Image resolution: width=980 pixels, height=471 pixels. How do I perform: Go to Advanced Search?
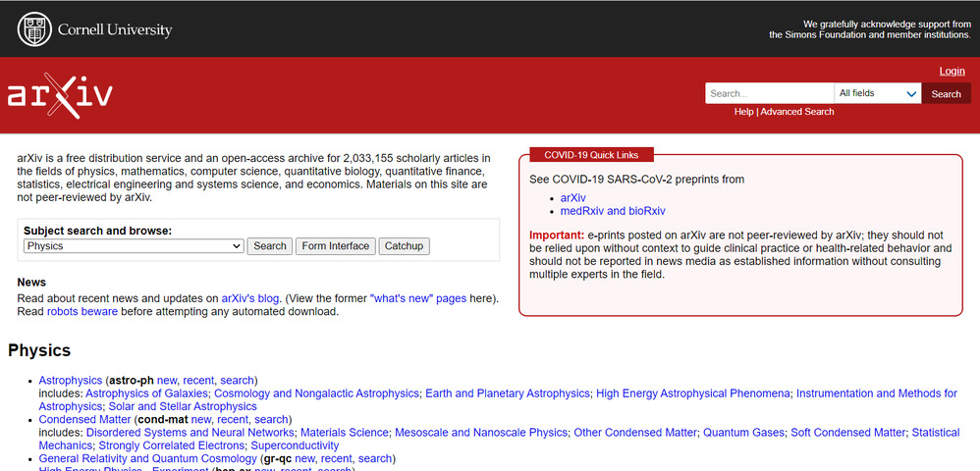point(796,112)
